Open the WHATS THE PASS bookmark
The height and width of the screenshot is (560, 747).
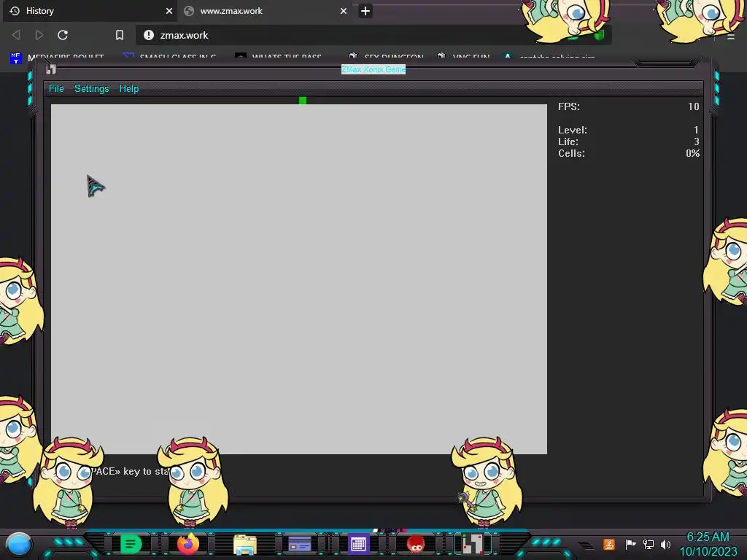(x=279, y=58)
